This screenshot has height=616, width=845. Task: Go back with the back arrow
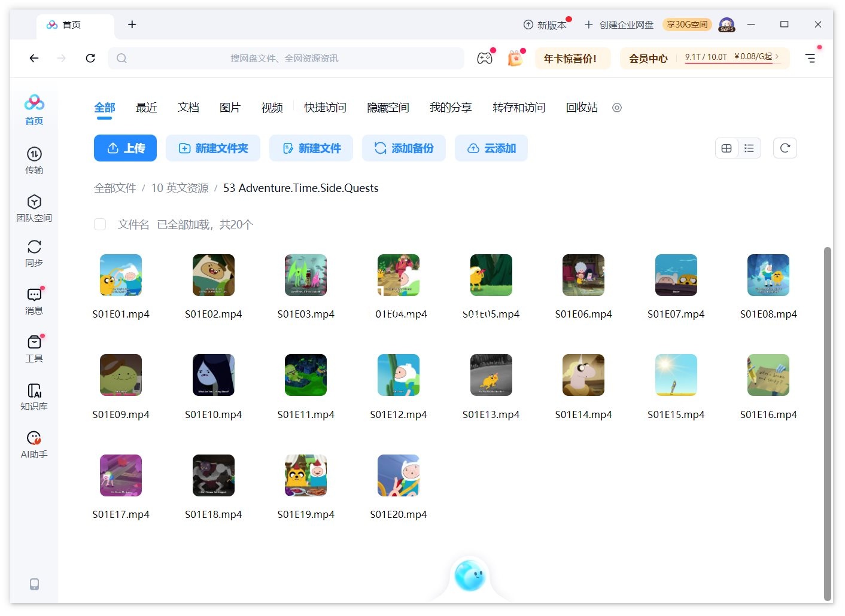34,58
